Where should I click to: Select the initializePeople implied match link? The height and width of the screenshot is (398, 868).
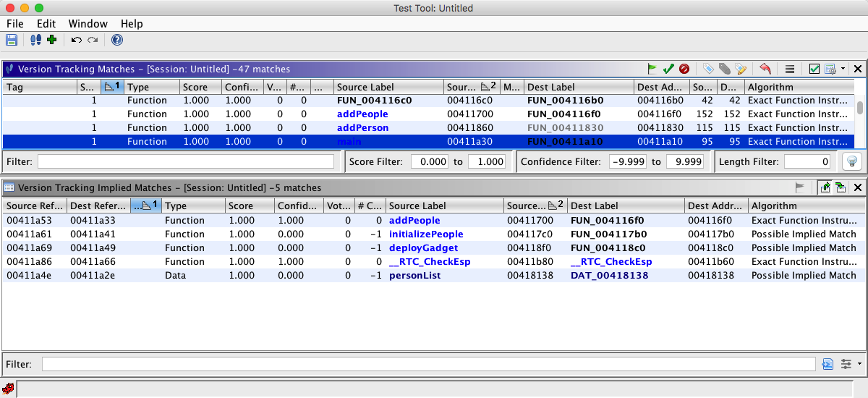pyautogui.click(x=425, y=234)
